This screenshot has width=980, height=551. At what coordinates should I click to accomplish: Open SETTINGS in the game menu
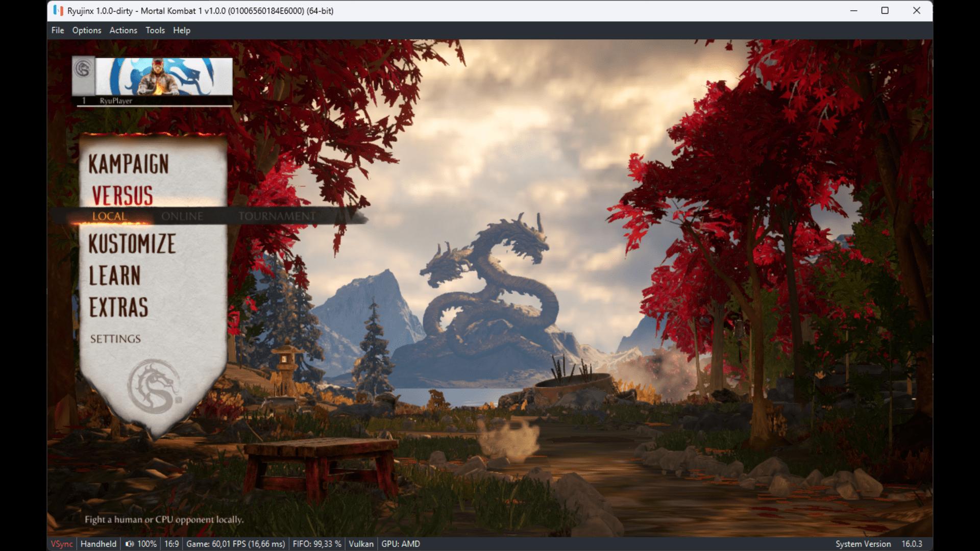pyautogui.click(x=115, y=339)
